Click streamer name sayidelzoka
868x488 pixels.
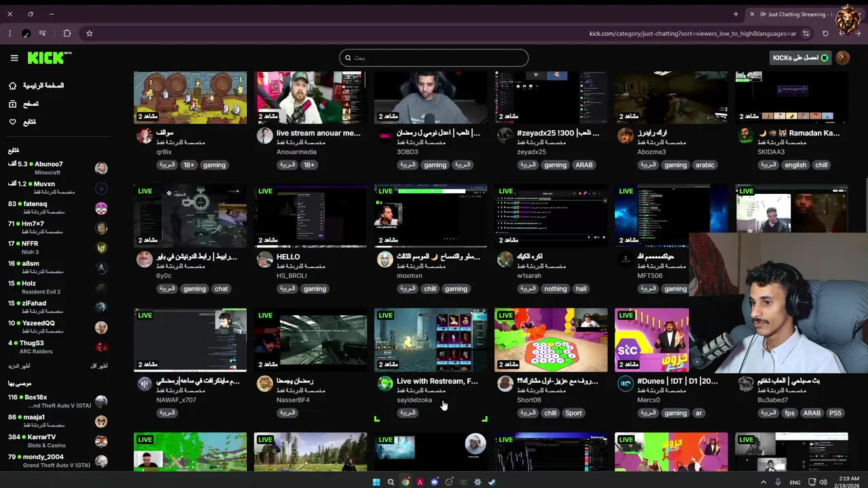pyautogui.click(x=414, y=400)
